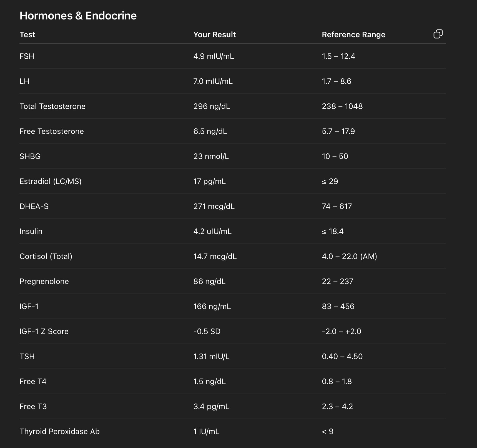Screen dimensions: 477x448
Task: Select the Total Testosterone row label
Action: pos(52,106)
